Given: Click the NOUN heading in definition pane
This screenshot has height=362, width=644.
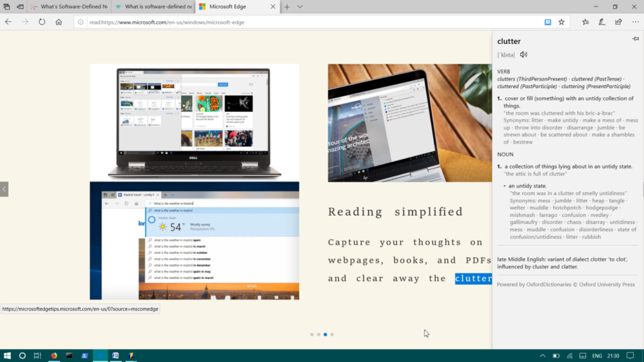Looking at the screenshot, I should coord(505,155).
